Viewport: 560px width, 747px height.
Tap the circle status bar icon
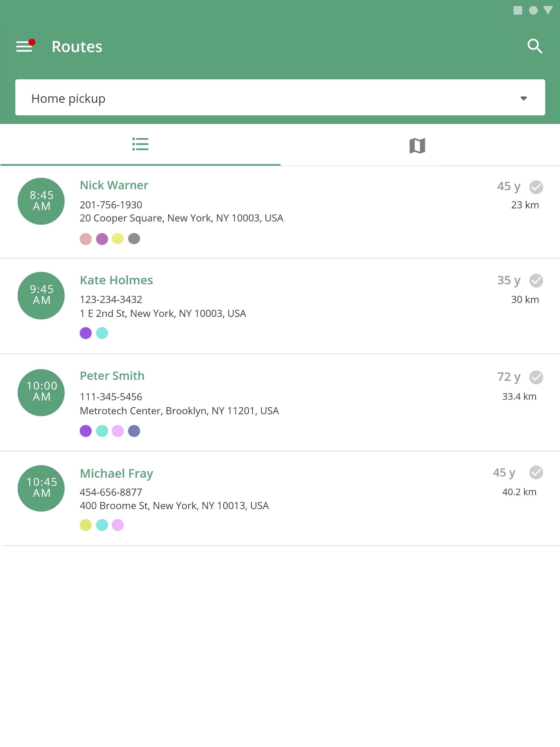(533, 10)
